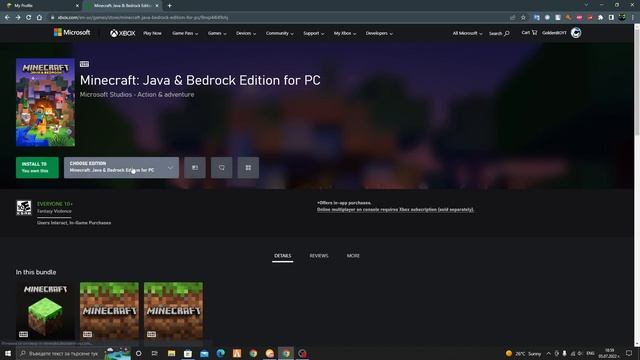
Task: Click the ESRB rating icon
Action: (24, 208)
